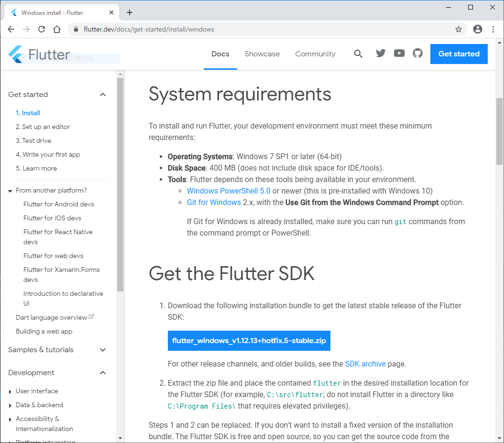Expand the User interface tree item
This screenshot has width=504, height=443.
tap(11, 391)
